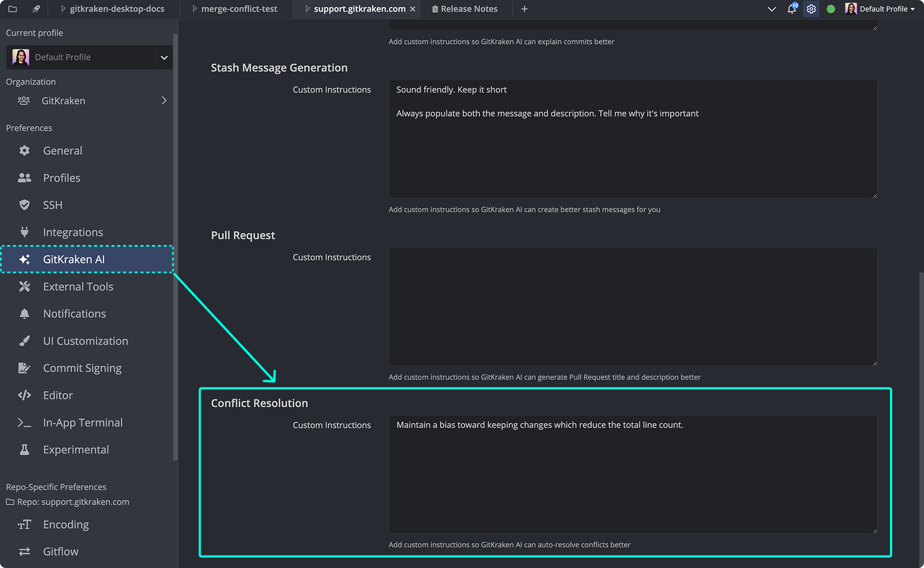Open the Encoding repo-specific preference
This screenshot has height=568, width=924.
pos(65,524)
